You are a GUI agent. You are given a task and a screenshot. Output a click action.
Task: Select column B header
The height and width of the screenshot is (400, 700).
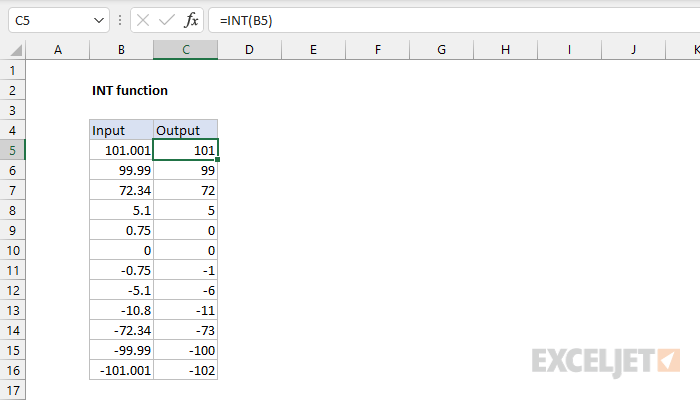tap(121, 50)
